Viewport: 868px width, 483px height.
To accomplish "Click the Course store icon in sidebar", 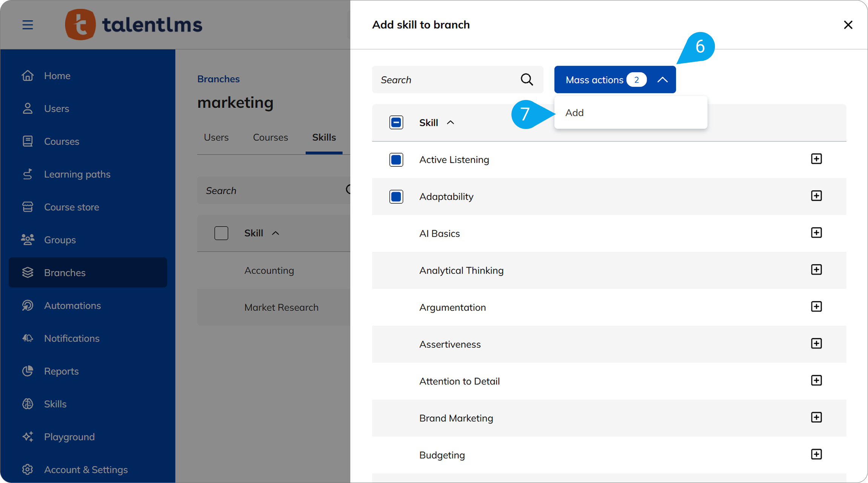I will pos(28,207).
